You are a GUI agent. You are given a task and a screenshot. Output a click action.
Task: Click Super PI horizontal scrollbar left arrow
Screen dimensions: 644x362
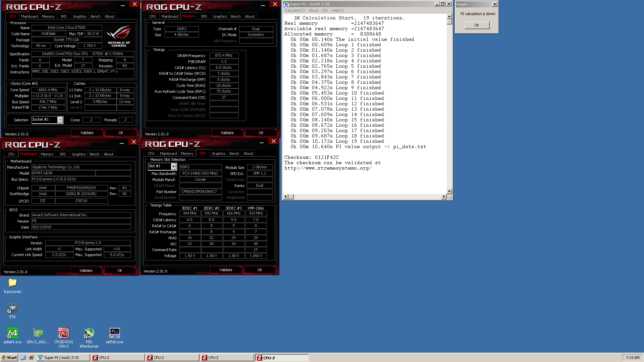click(286, 197)
